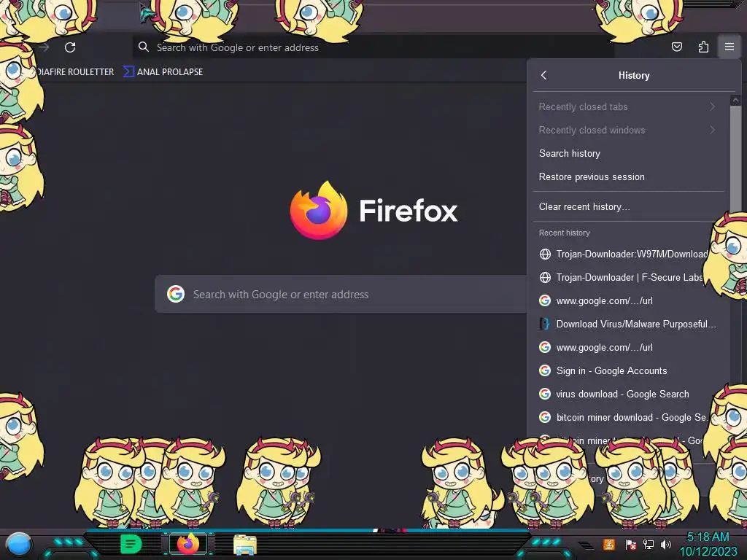
Task: Click favicon of Download Virus/Malware Purposeful entry
Action: click(x=545, y=324)
